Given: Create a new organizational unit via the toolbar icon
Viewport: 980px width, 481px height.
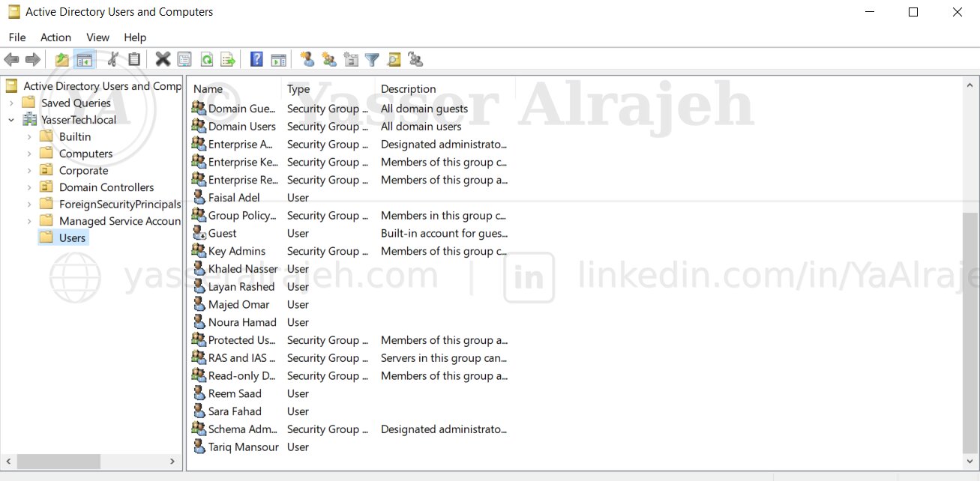Looking at the screenshot, I should pyautogui.click(x=350, y=60).
